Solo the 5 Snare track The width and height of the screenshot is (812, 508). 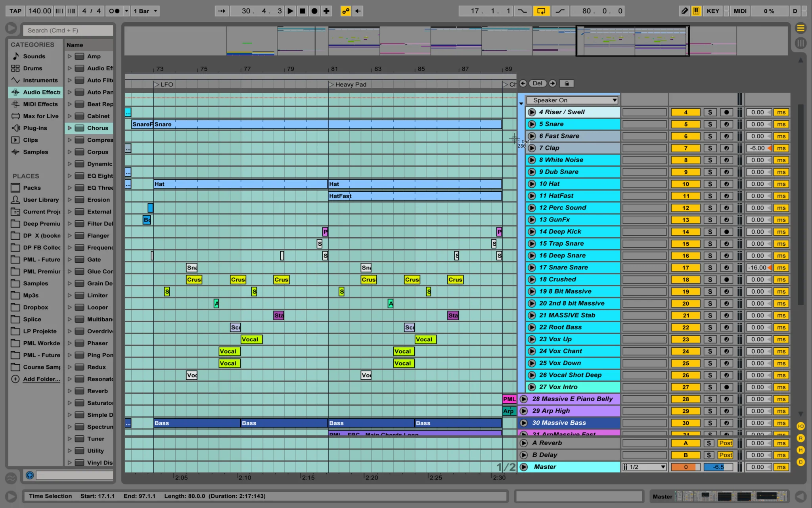point(710,124)
